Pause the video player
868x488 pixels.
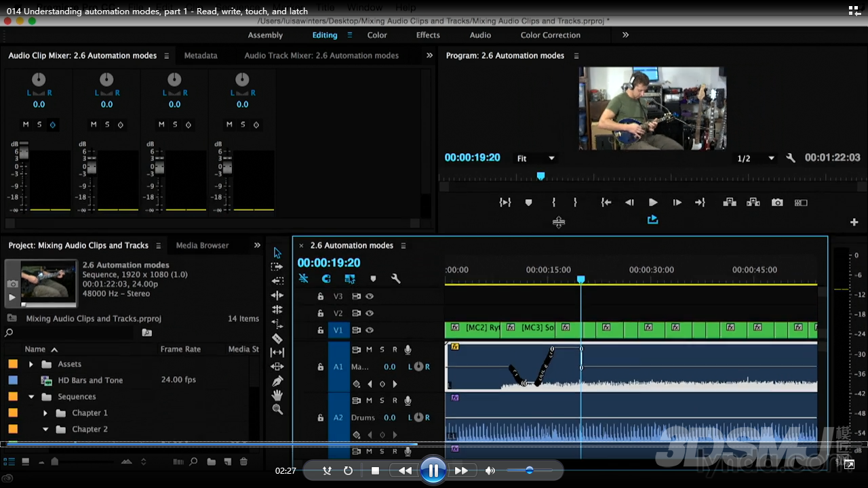[433, 470]
